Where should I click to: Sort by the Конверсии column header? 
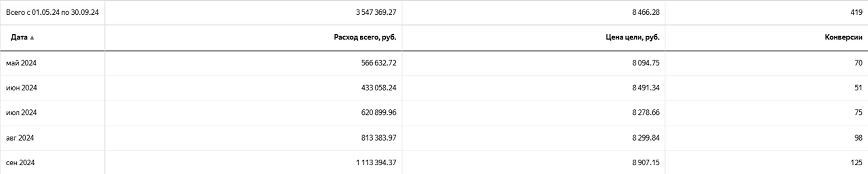pyautogui.click(x=843, y=37)
